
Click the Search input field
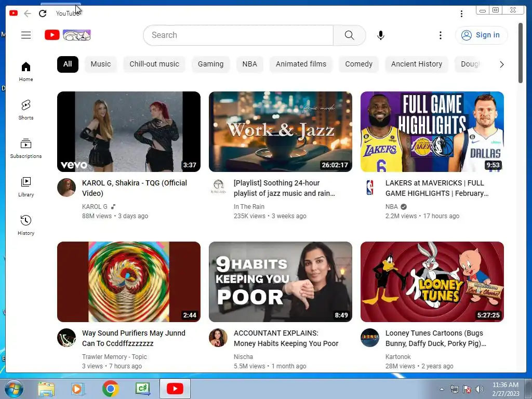tap(238, 35)
